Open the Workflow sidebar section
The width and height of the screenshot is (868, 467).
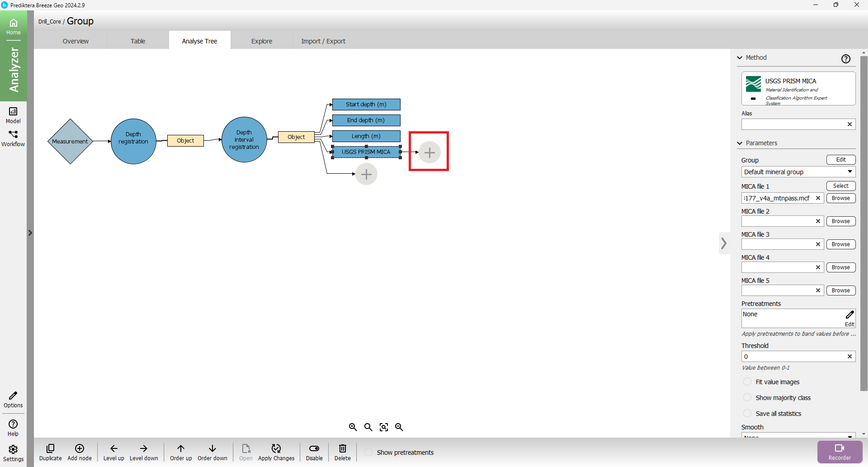(13, 138)
